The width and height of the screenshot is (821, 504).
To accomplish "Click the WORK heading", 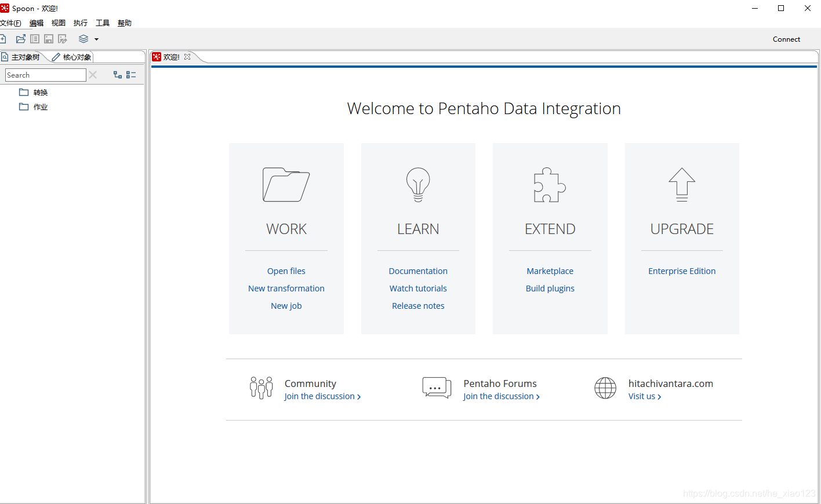I will coord(286,229).
